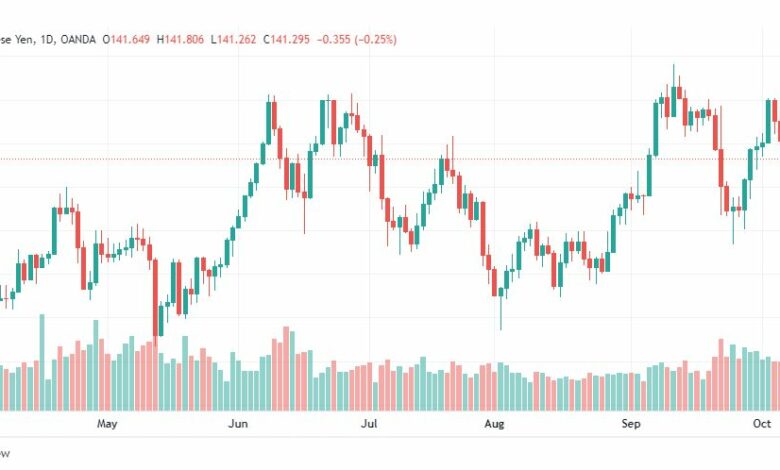Select the highest peak candle in September
Screen dimensions: 780x470
coord(674,91)
